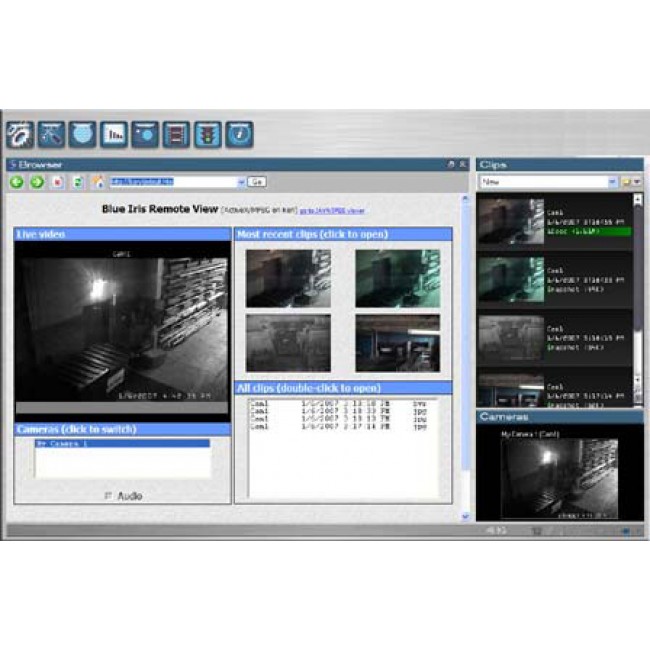This screenshot has width=650, height=650.
Task: Pin the Browser panel icon
Action: point(451,165)
